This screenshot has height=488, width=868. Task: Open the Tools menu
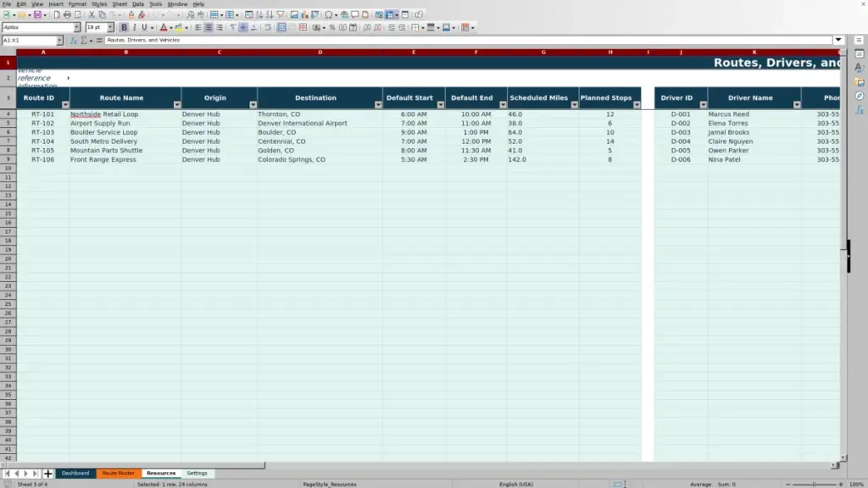(156, 4)
